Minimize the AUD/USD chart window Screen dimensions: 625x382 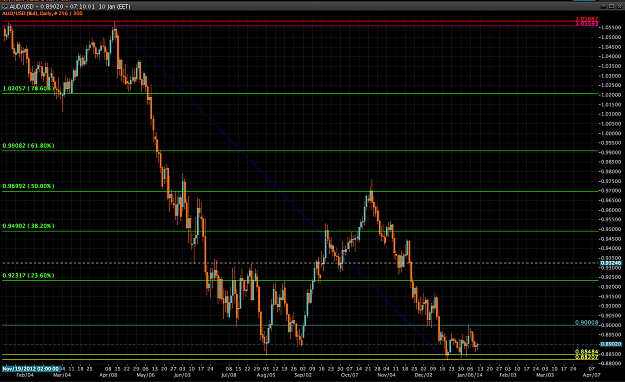point(604,6)
